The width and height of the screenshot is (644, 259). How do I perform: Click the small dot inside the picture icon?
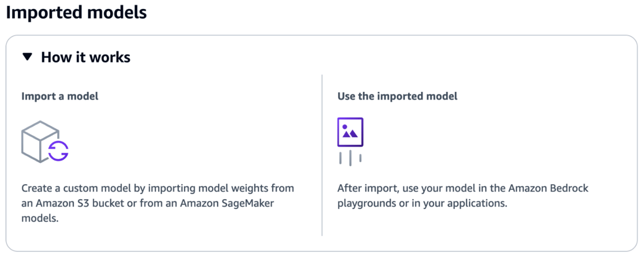pyautogui.click(x=345, y=127)
